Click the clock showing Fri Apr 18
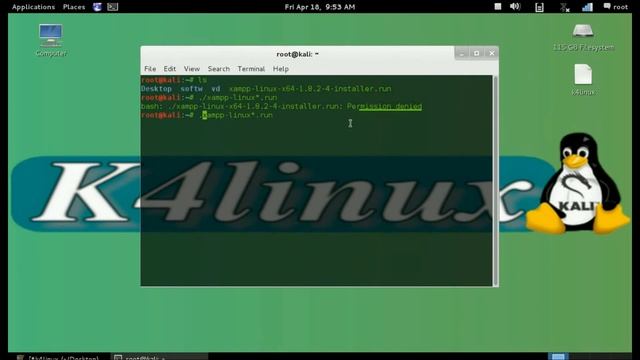Viewport: 640px width, 360px height. 320,7
